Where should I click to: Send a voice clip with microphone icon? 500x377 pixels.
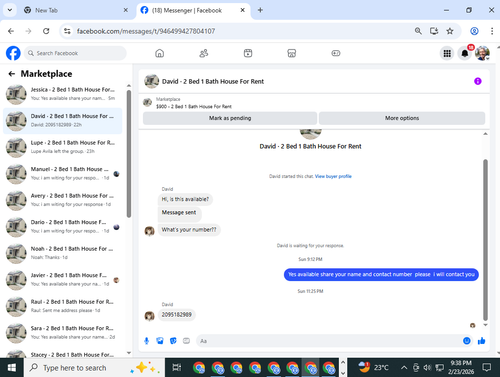(x=146, y=341)
